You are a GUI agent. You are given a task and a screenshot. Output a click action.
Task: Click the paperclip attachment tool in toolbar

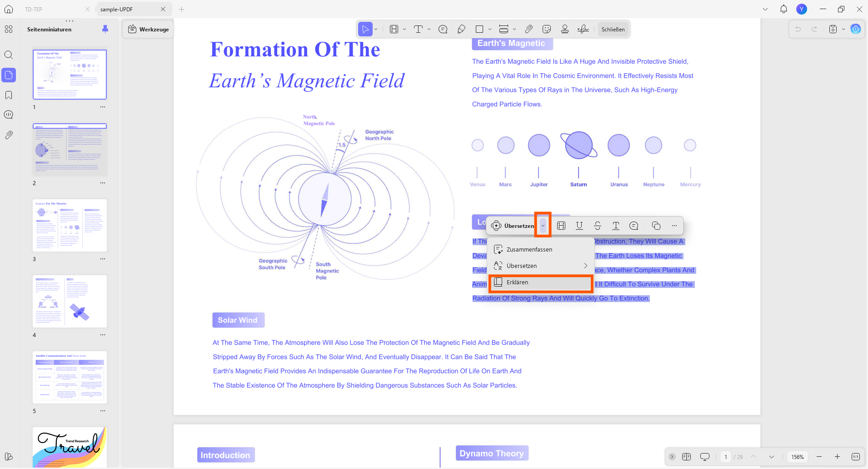(529, 29)
